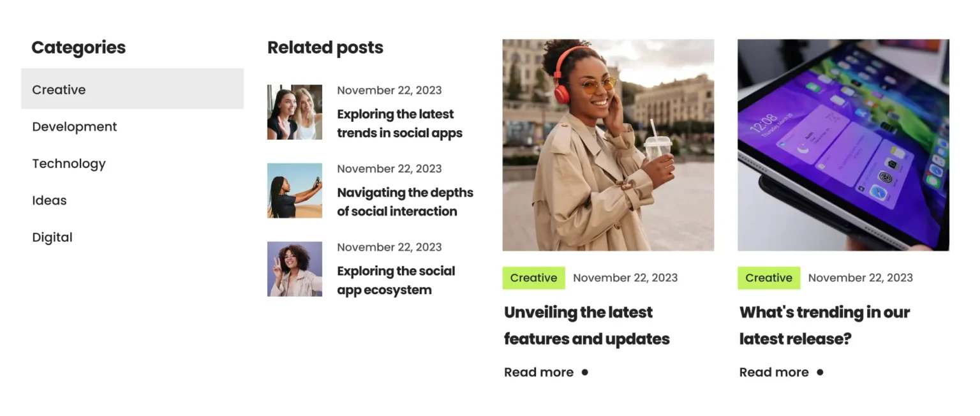Select the Ideas category
This screenshot has height=416, width=980.
(49, 200)
